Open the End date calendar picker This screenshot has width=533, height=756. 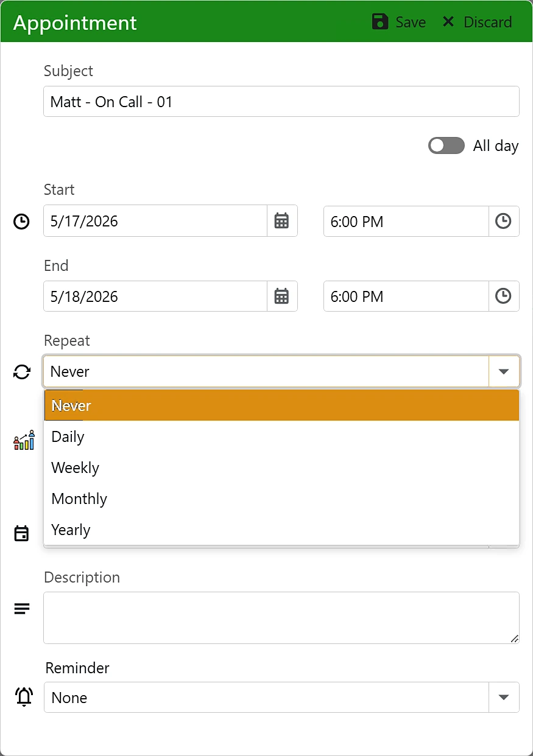281,296
